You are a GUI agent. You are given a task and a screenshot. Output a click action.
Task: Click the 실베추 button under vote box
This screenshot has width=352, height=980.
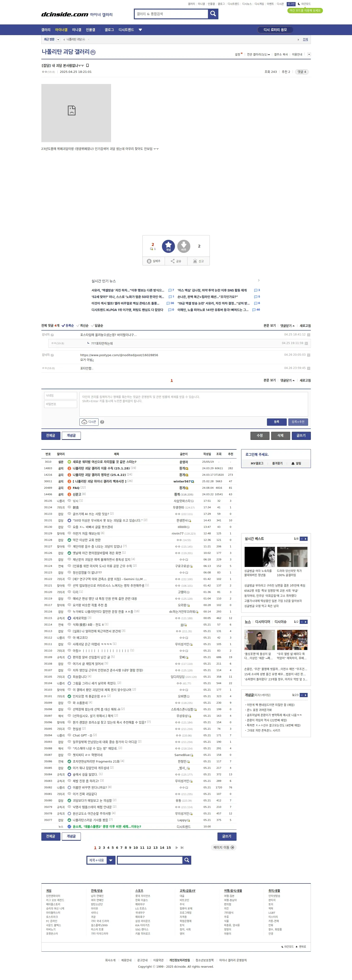[154, 261]
